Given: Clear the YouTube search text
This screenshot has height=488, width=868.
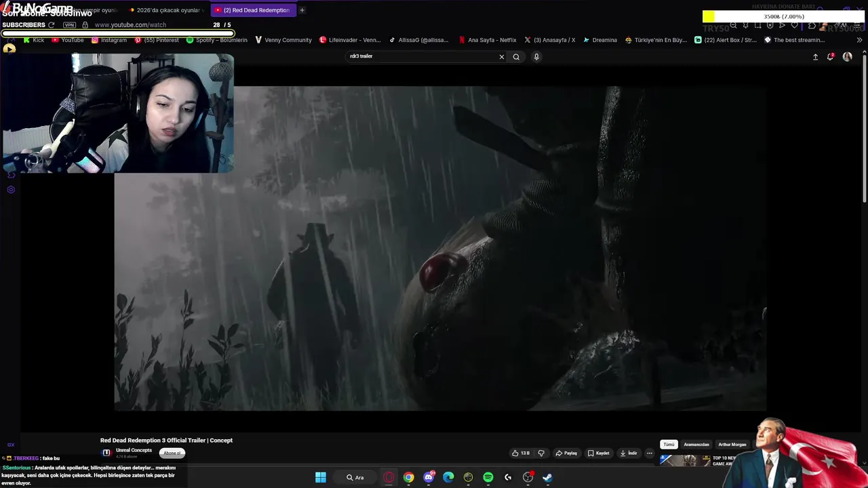Looking at the screenshot, I should [502, 57].
